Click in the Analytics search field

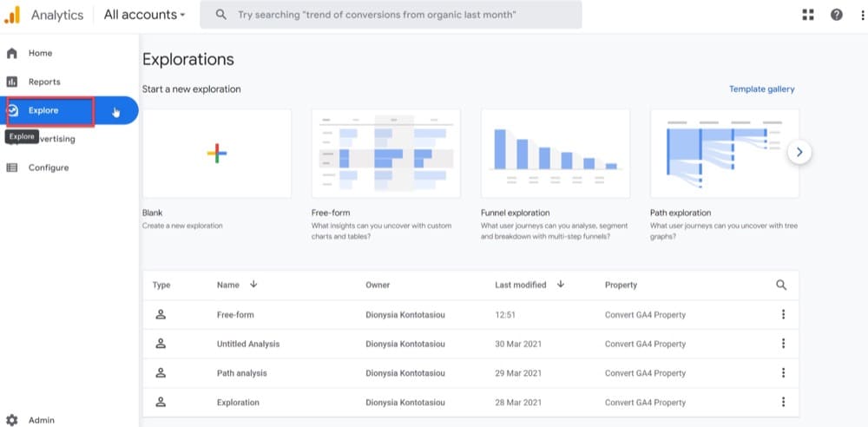click(x=391, y=15)
